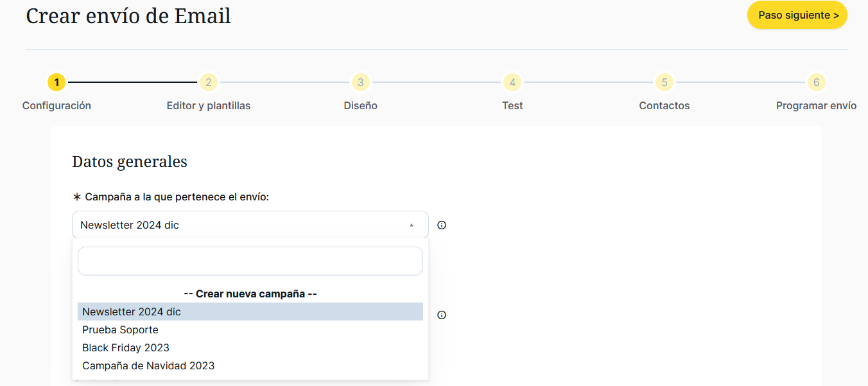Click the step 2 numbered circle
This screenshot has height=386, width=868.
pos(209,82)
